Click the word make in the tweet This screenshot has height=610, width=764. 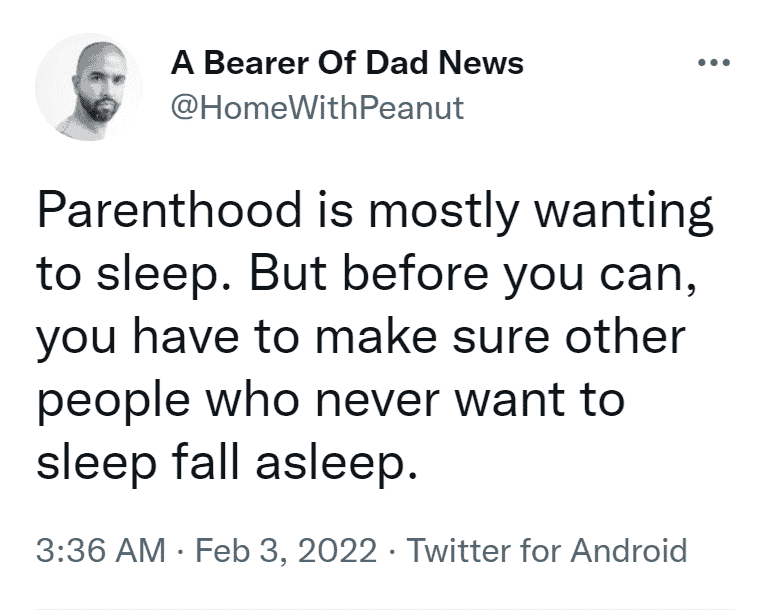pyautogui.click(x=376, y=337)
